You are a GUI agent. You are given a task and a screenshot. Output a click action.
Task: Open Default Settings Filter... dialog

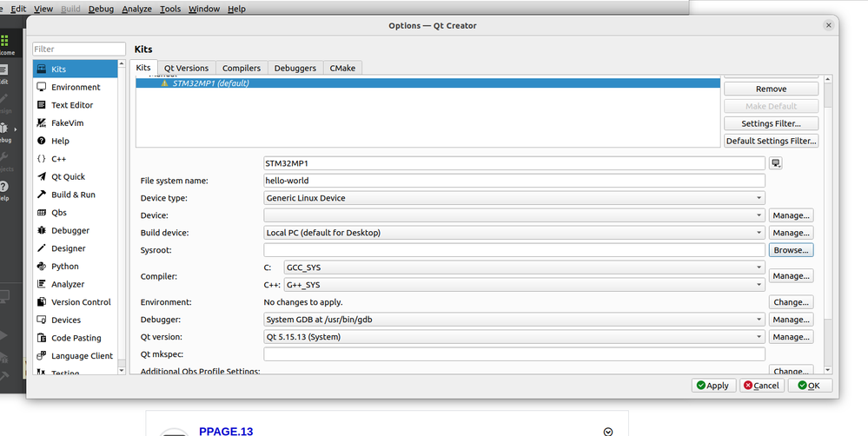coord(772,141)
